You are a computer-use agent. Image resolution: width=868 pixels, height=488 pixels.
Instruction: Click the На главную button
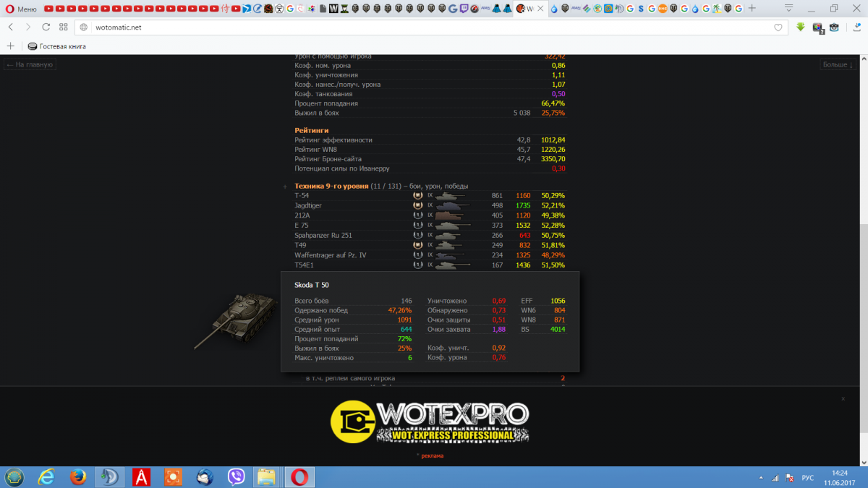pyautogui.click(x=30, y=64)
